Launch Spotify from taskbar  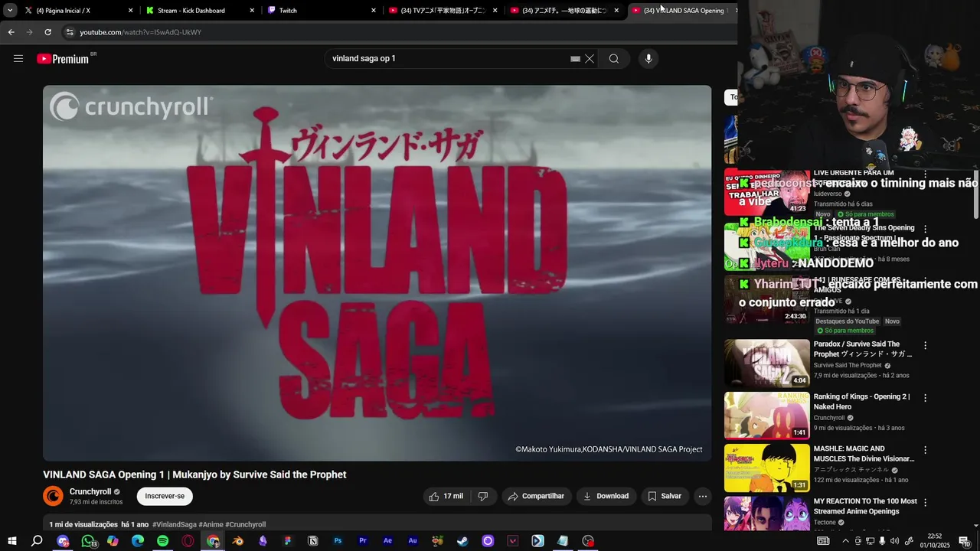tap(162, 541)
